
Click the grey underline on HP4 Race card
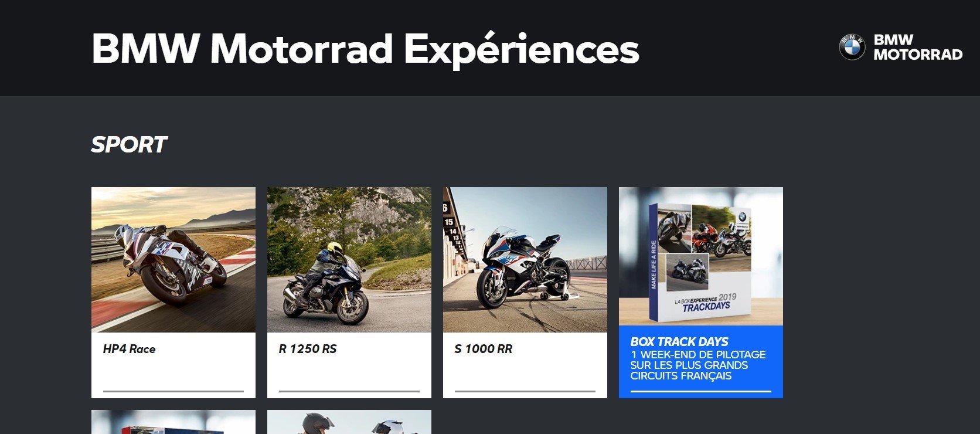tap(173, 391)
